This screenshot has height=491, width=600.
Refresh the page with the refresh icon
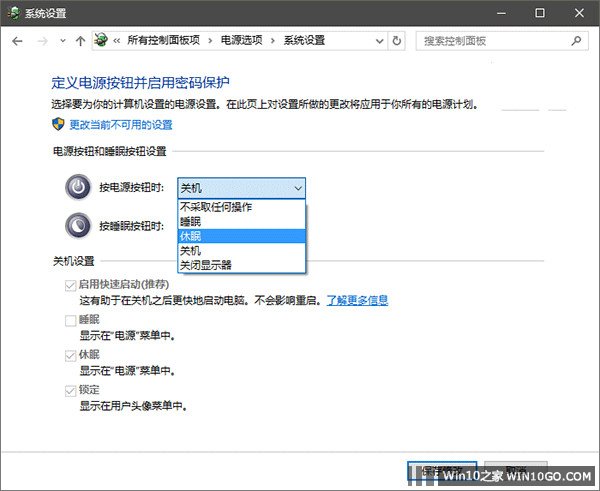tap(397, 41)
